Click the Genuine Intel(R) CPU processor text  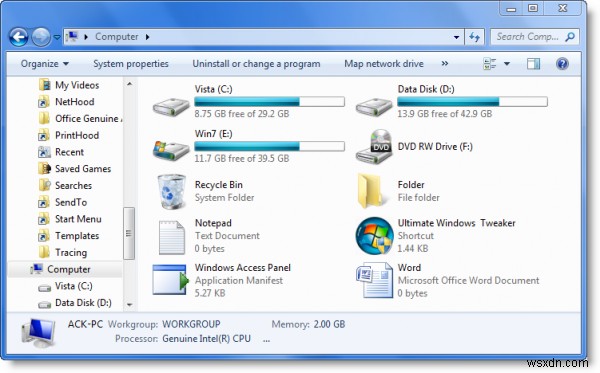click(x=207, y=339)
